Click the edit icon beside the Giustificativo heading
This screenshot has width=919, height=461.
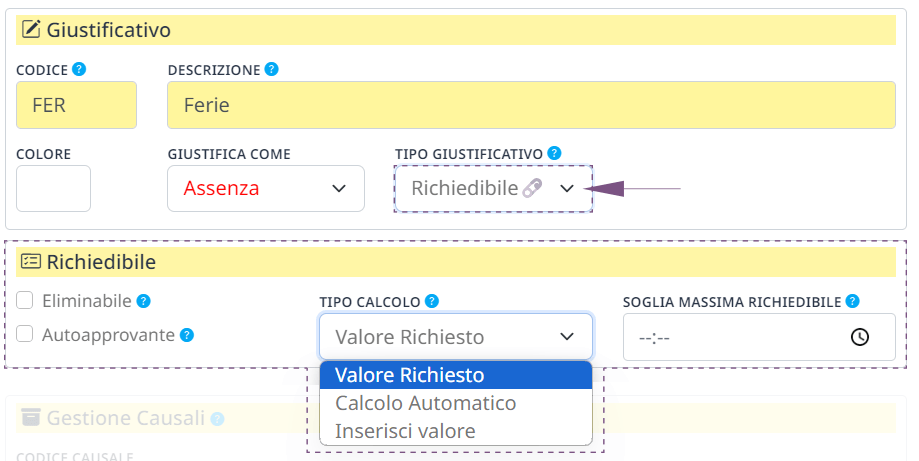click(31, 29)
